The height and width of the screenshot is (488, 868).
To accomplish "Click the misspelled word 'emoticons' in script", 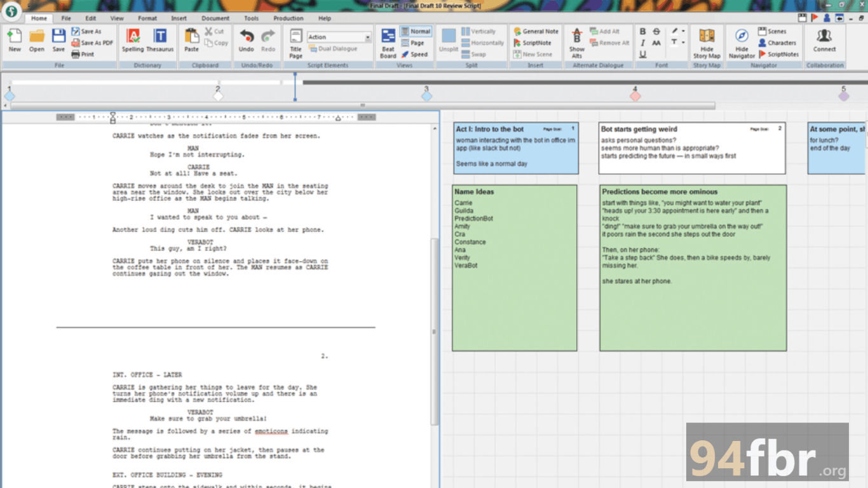I will click(x=271, y=431).
